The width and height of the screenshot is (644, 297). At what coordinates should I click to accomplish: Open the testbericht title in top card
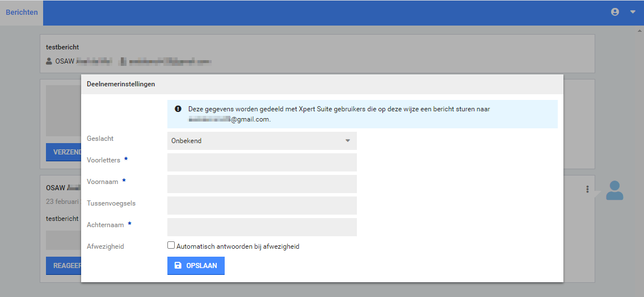point(62,47)
